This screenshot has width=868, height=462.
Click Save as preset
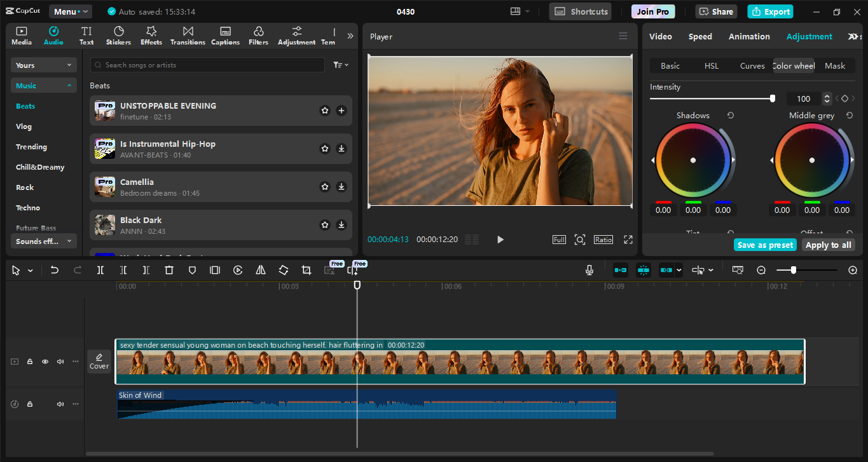(x=765, y=245)
